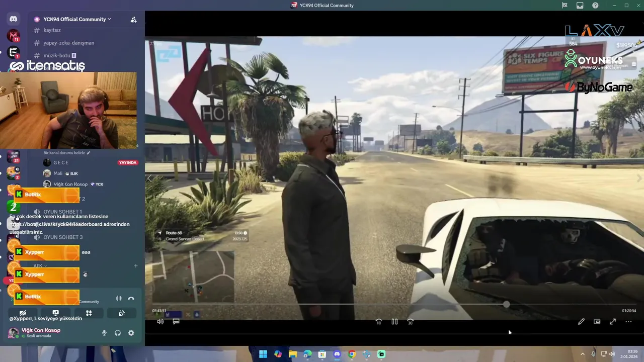This screenshot has height=362, width=644.
Task: Share your screen button
Action: (55, 313)
